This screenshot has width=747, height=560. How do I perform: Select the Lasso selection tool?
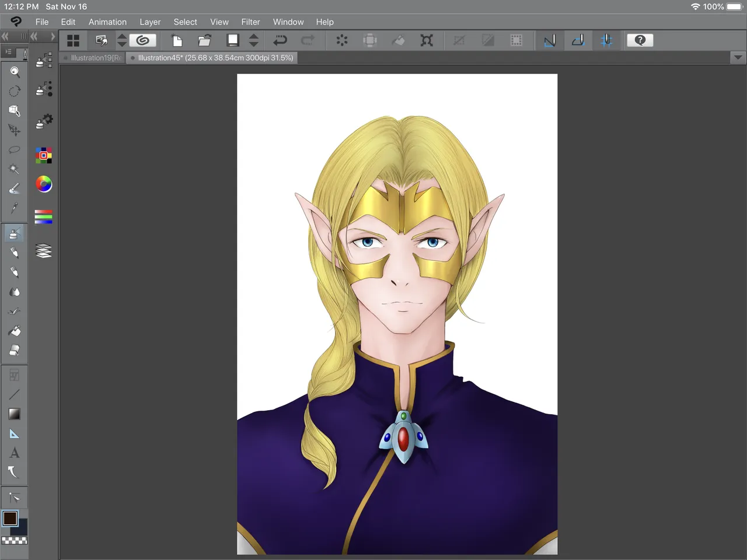(x=15, y=150)
